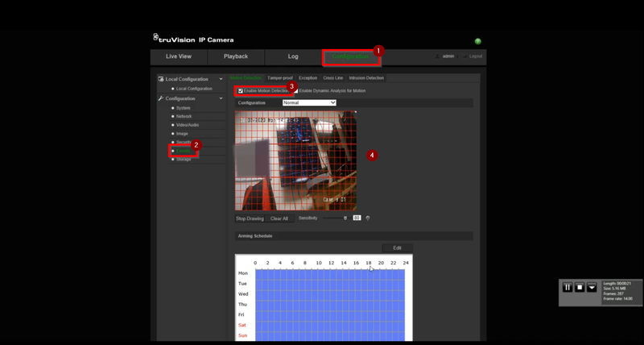The height and width of the screenshot is (345, 644).
Task: Click the 'Frame rate: 14.00' recorder text
Action: click(617, 298)
